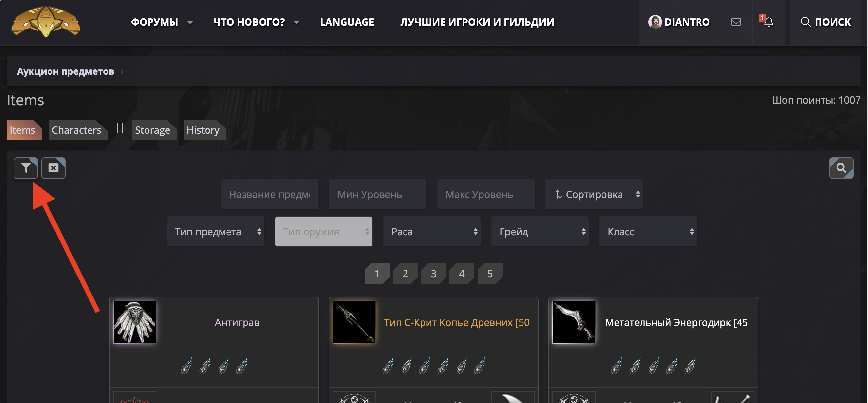Go to page 3 of results
The image size is (868, 403).
pyautogui.click(x=433, y=273)
